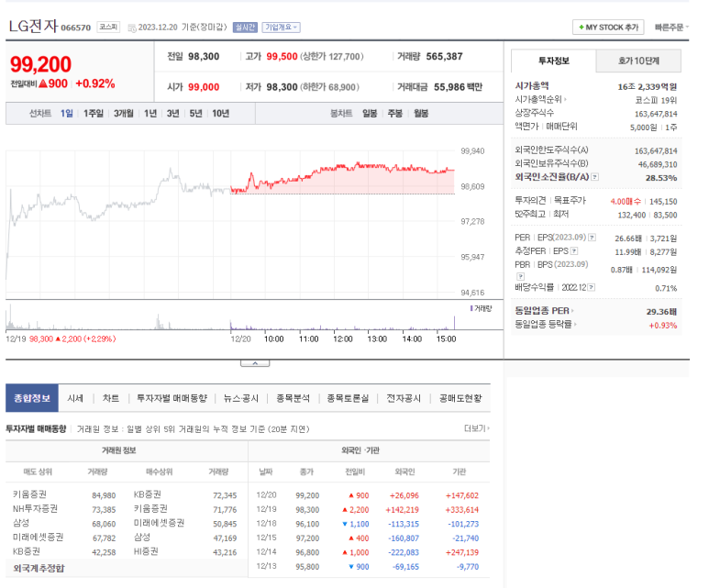Click the 코스피 market badge
The width and height of the screenshot is (709, 588).
pos(108,28)
